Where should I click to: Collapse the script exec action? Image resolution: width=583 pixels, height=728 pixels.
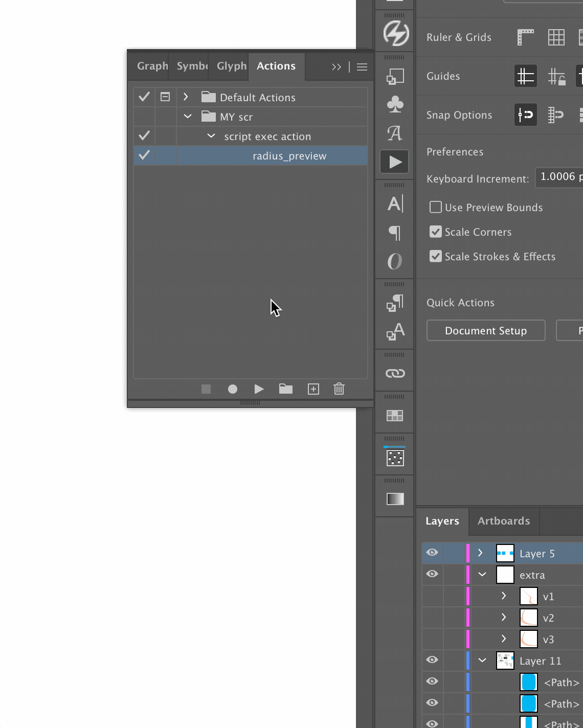tap(211, 135)
